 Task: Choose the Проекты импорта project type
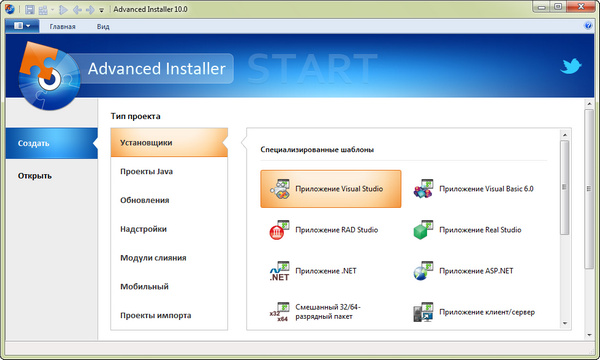(169, 315)
